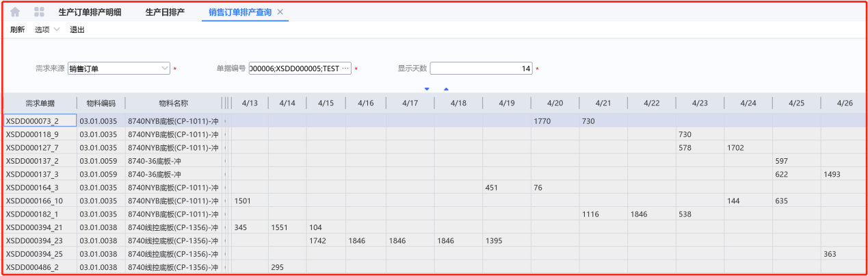868x276 pixels.
Task: Click the 物料名称 column header
Action: pyautogui.click(x=173, y=103)
